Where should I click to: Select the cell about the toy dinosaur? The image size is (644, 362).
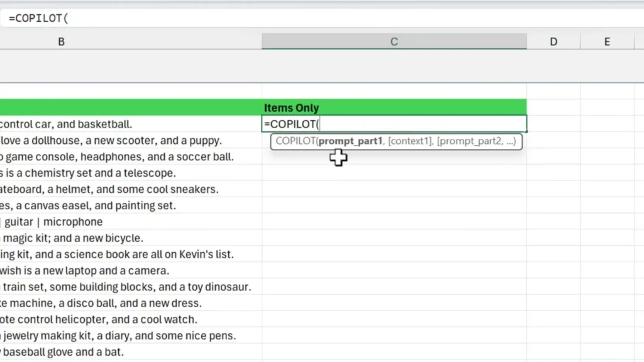pos(126,287)
